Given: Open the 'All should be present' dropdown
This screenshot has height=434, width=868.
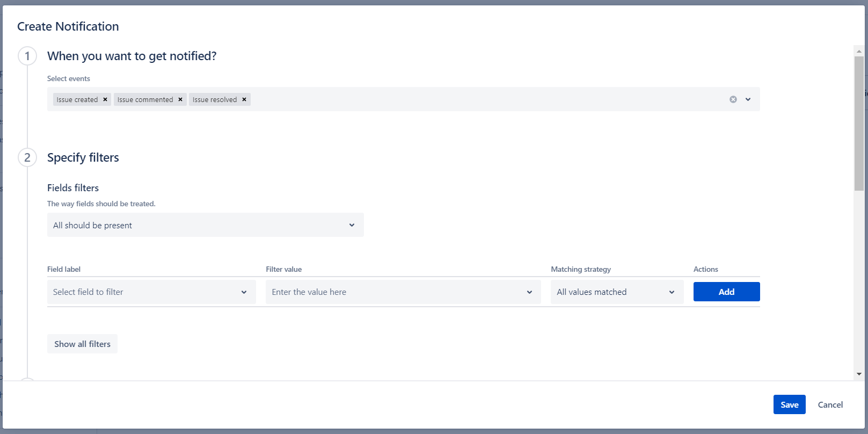Looking at the screenshot, I should tap(205, 225).
